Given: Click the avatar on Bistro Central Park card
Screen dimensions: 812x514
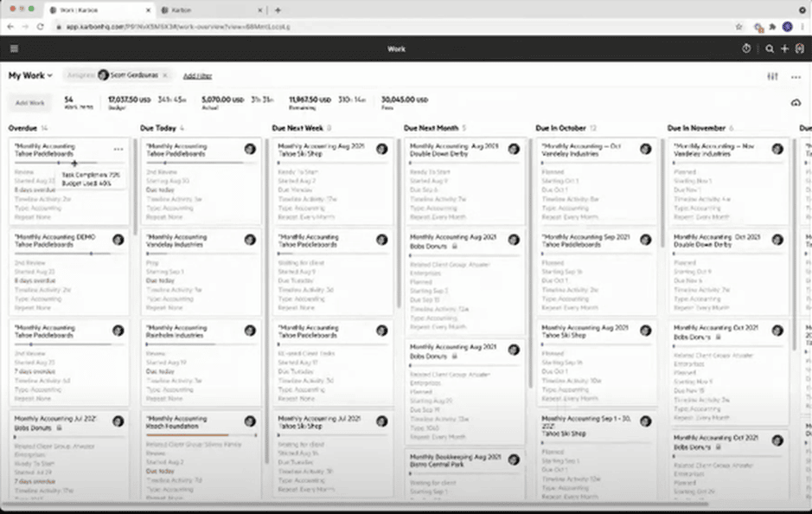Looking at the screenshot, I should tap(514, 459).
